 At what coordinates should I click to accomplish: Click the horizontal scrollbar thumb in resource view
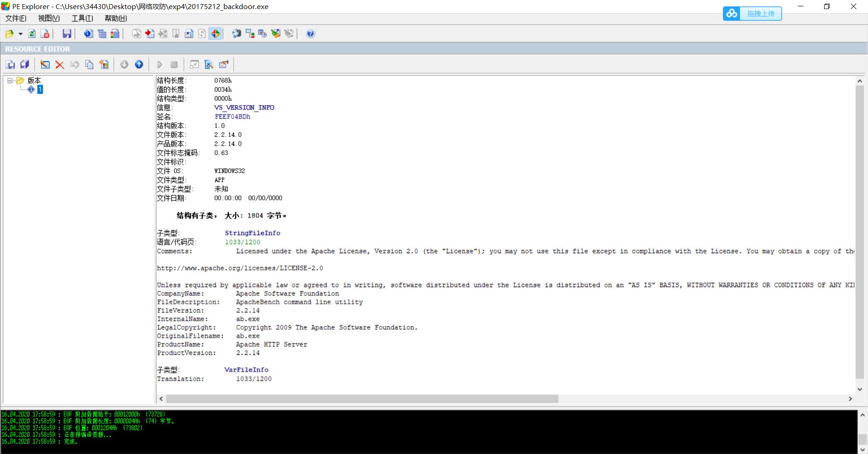point(362,399)
